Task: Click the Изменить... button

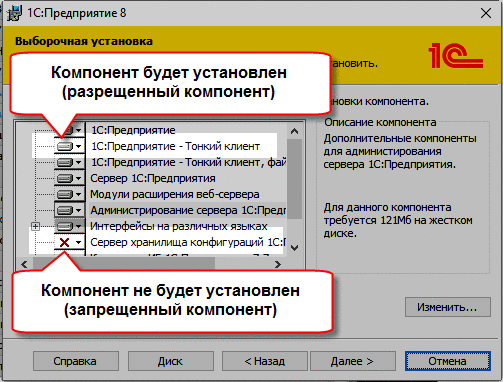Action: [x=448, y=307]
